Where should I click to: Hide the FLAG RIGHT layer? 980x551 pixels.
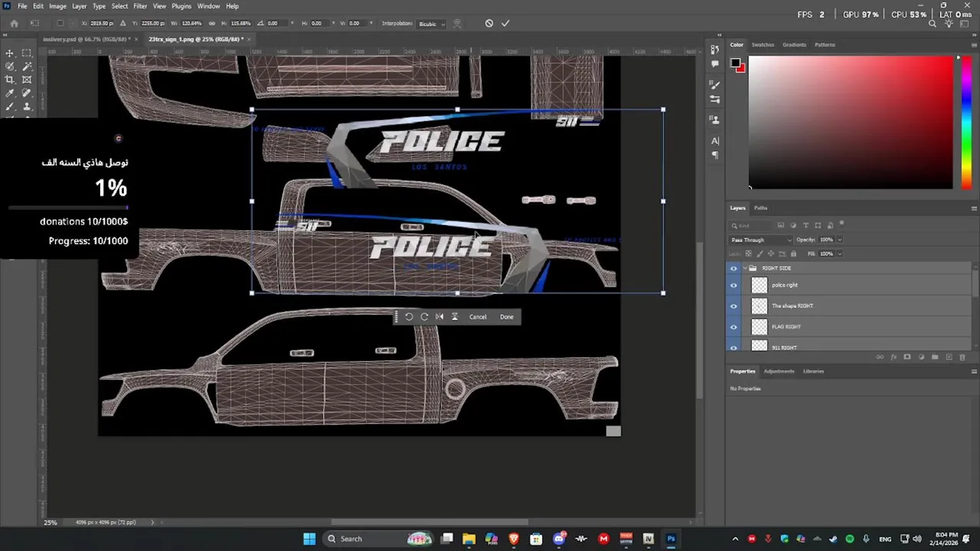pyautogui.click(x=733, y=327)
